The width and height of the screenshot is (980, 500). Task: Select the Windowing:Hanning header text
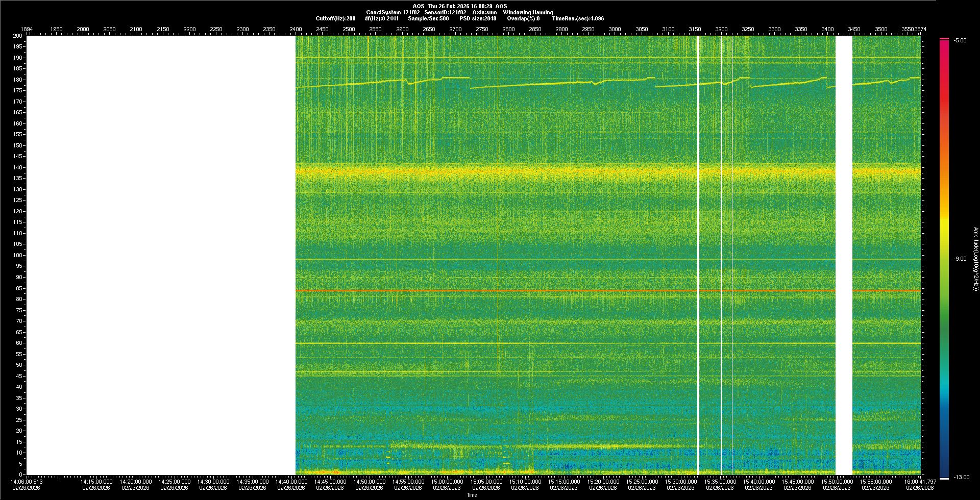click(x=527, y=12)
